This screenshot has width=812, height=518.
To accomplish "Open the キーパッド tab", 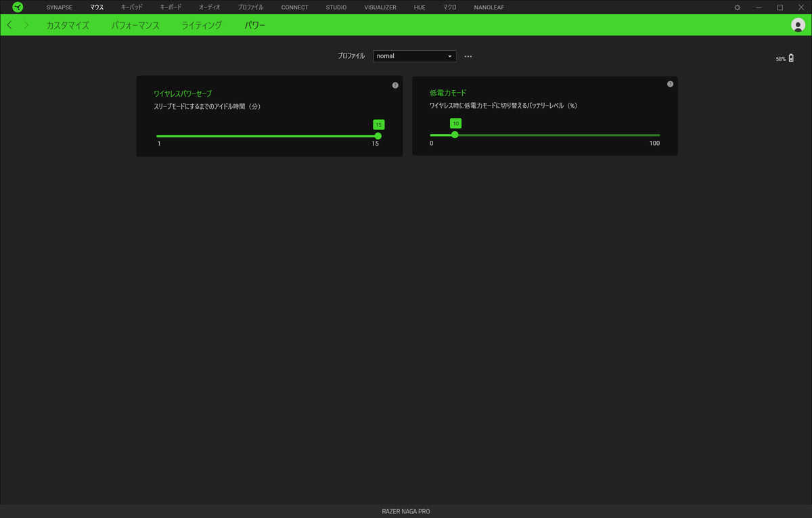I will tap(132, 7).
